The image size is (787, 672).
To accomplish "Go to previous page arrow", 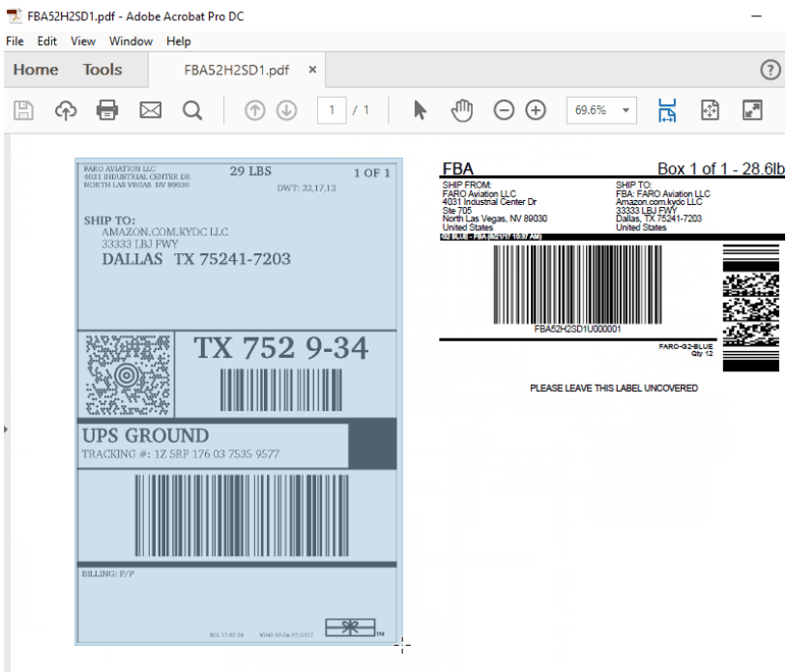I will point(255,110).
